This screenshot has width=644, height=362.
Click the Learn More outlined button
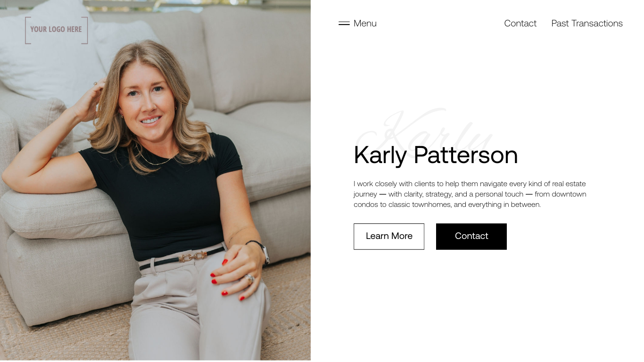pyautogui.click(x=389, y=237)
